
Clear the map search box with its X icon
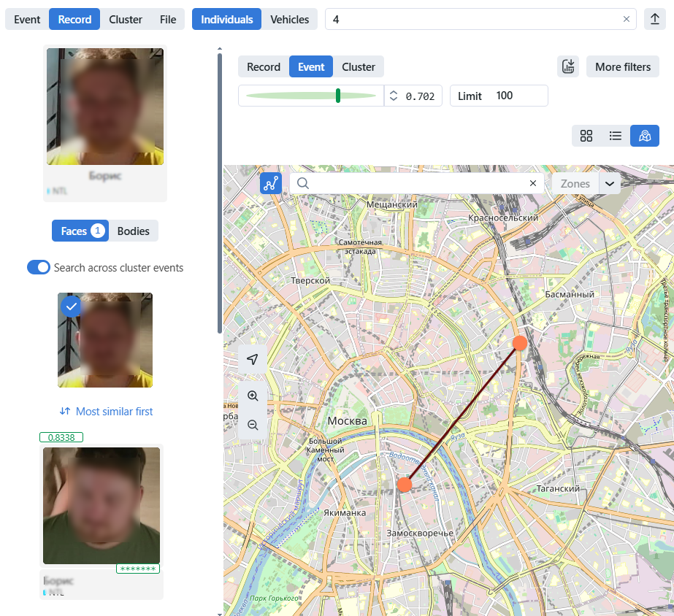pyautogui.click(x=533, y=183)
